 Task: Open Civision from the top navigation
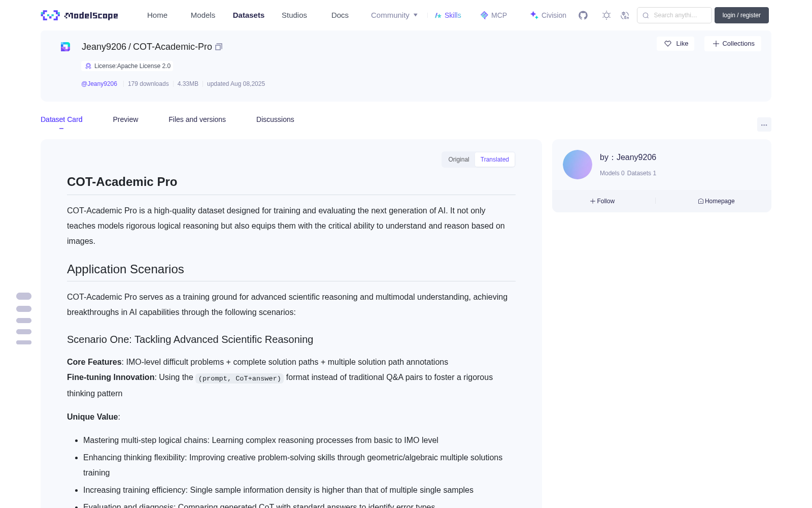548,15
